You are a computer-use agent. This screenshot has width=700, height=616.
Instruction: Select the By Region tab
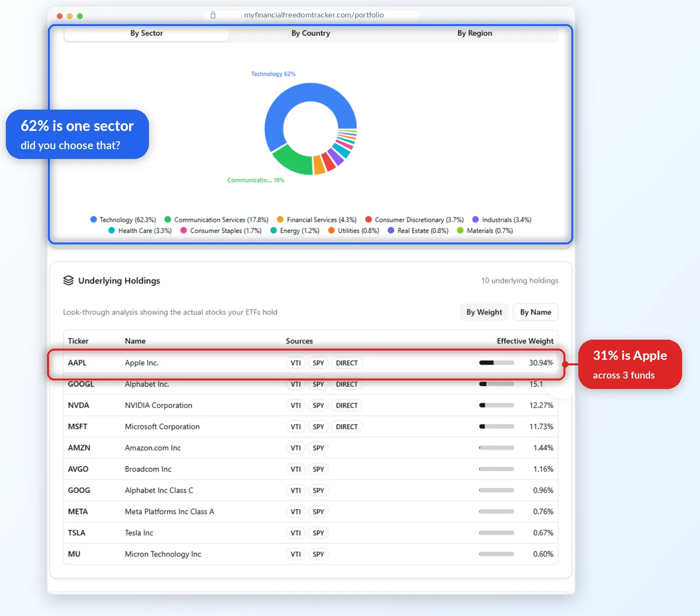click(474, 33)
